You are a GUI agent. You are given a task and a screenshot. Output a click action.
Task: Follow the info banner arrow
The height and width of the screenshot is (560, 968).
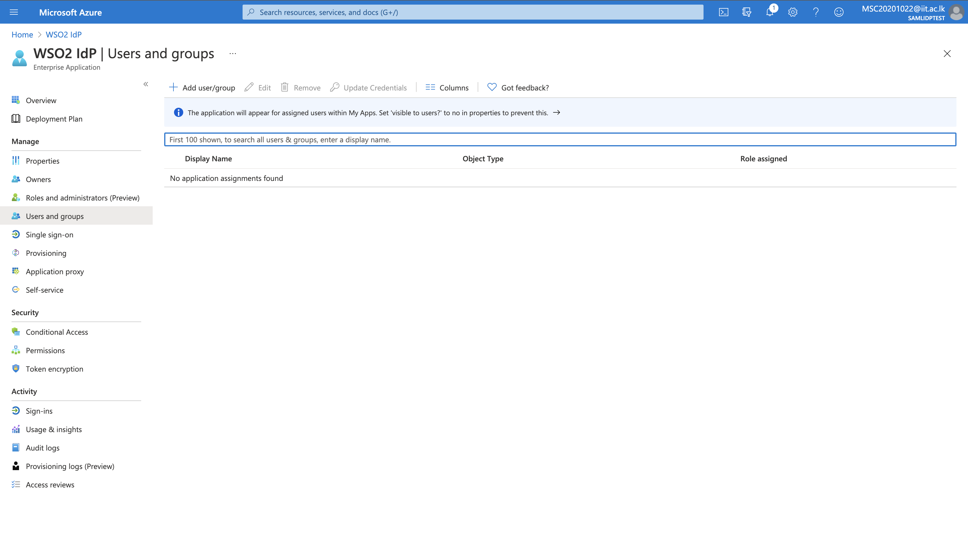pos(556,113)
